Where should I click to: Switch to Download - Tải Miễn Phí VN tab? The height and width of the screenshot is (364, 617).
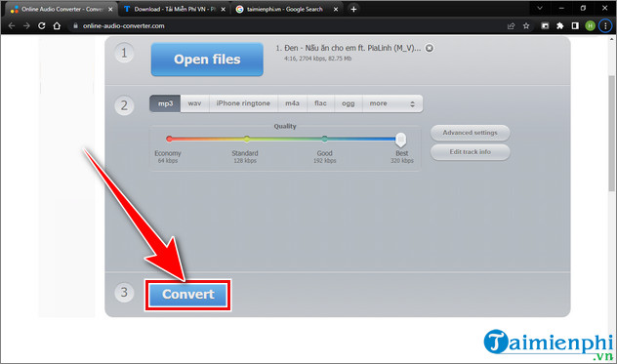(175, 9)
